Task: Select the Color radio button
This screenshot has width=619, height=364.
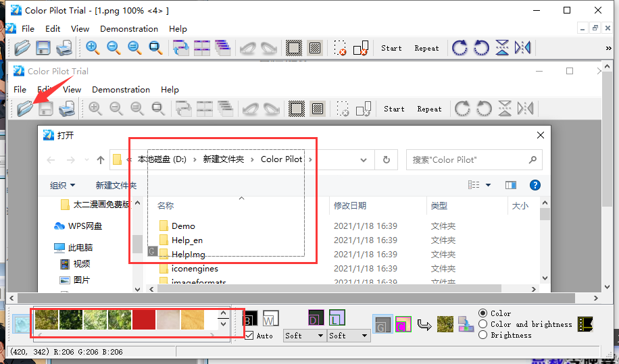Action: click(x=482, y=313)
